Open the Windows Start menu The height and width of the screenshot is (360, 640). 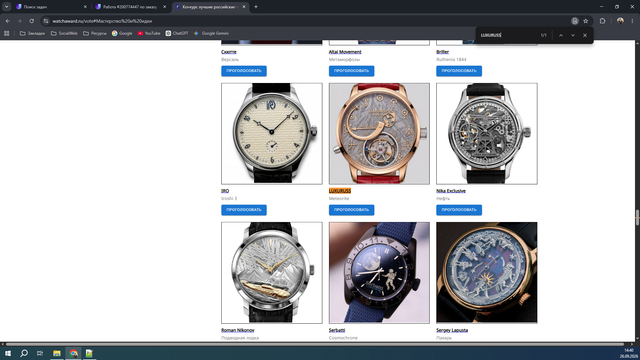point(7,353)
